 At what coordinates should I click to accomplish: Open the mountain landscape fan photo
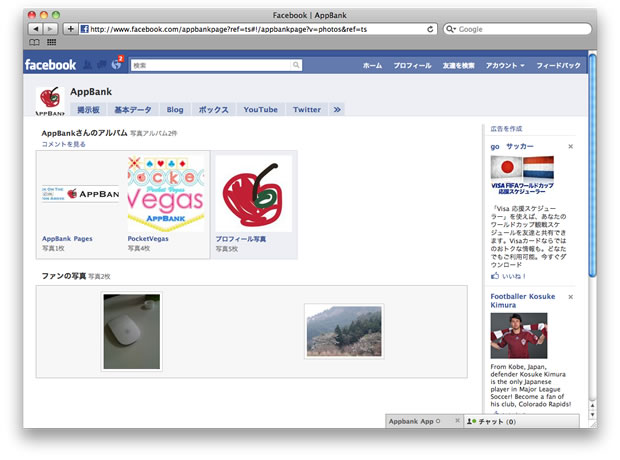[x=344, y=331]
